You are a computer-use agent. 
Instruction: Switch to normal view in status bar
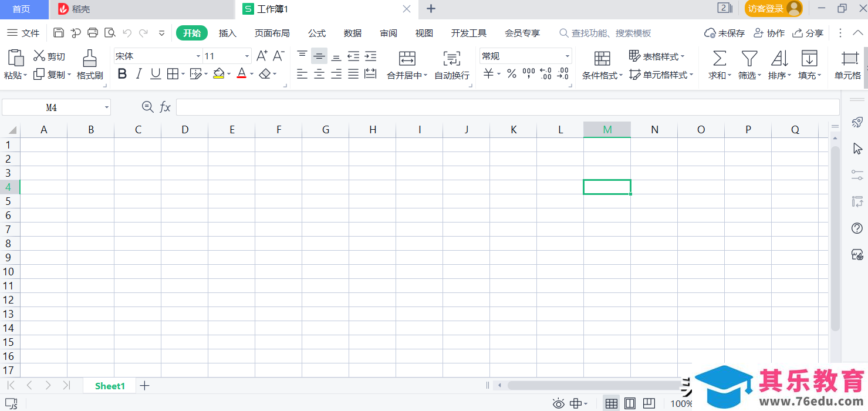612,403
